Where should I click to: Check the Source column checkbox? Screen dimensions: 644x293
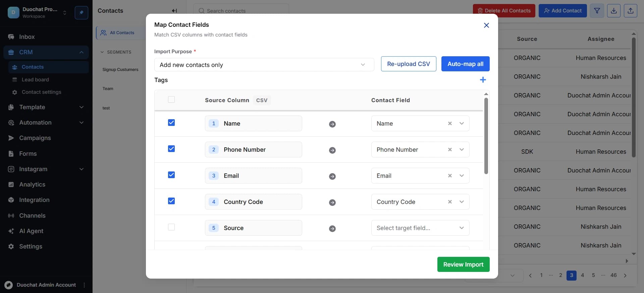171,227
